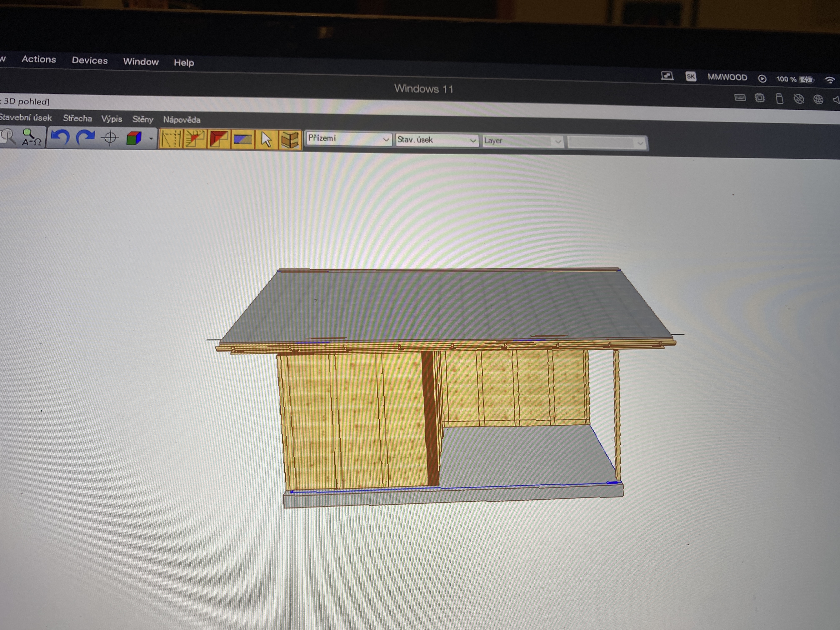Redo with the blue forward arrow
Viewport: 840px width, 630px height.
coord(85,137)
